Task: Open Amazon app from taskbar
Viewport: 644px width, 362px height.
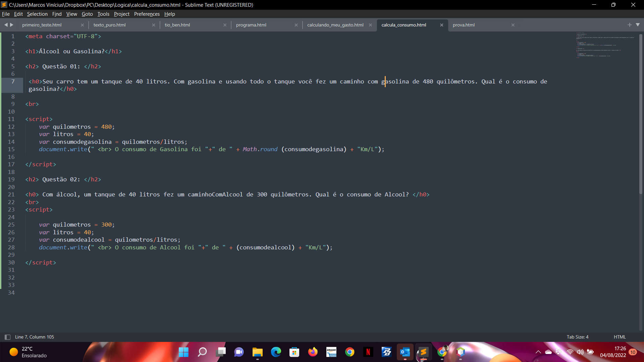Action: pyautogui.click(x=331, y=352)
